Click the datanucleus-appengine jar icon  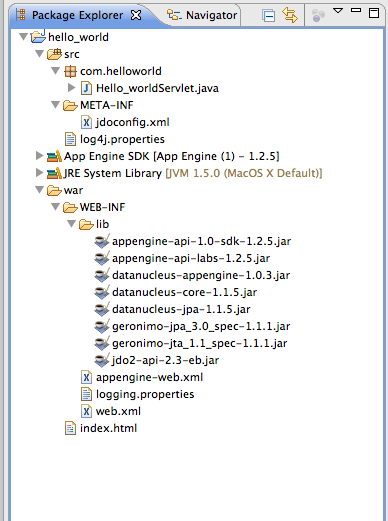pos(102,275)
